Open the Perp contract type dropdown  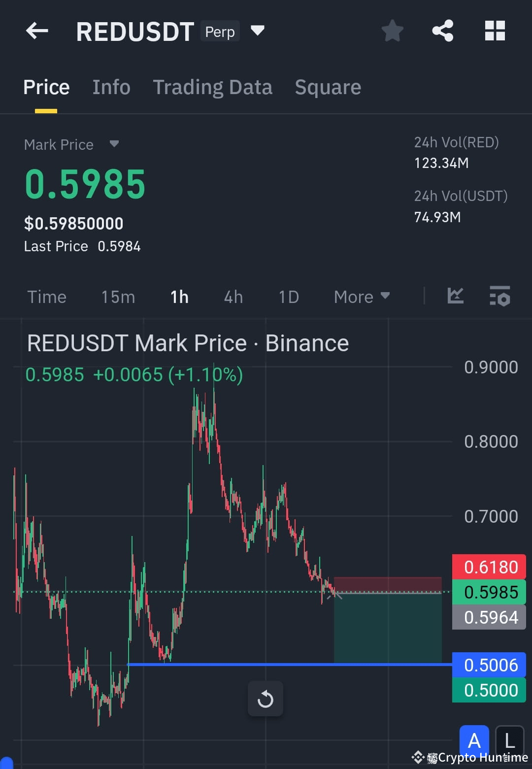(220, 31)
